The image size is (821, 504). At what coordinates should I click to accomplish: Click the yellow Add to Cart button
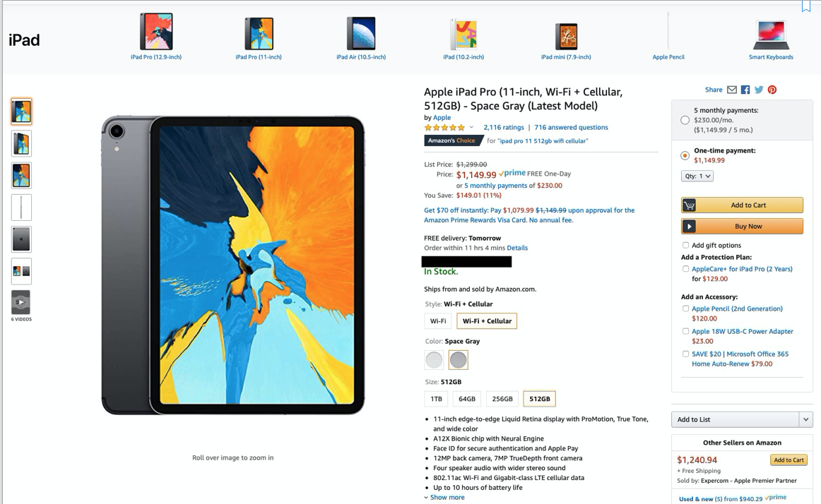tap(742, 205)
